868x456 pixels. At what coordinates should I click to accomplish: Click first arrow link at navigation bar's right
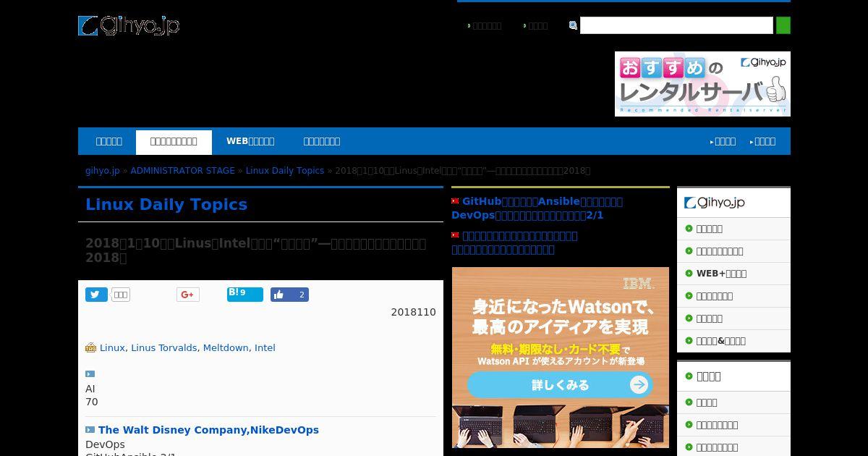click(723, 142)
